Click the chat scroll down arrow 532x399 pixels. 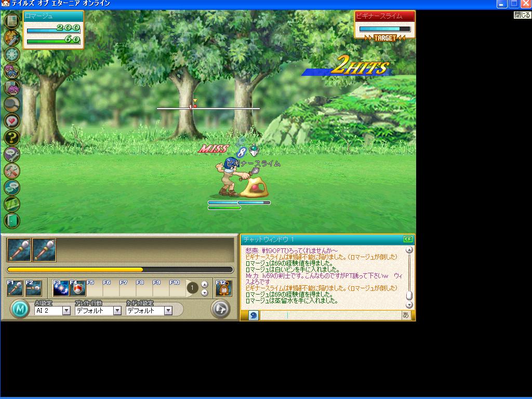tap(409, 304)
